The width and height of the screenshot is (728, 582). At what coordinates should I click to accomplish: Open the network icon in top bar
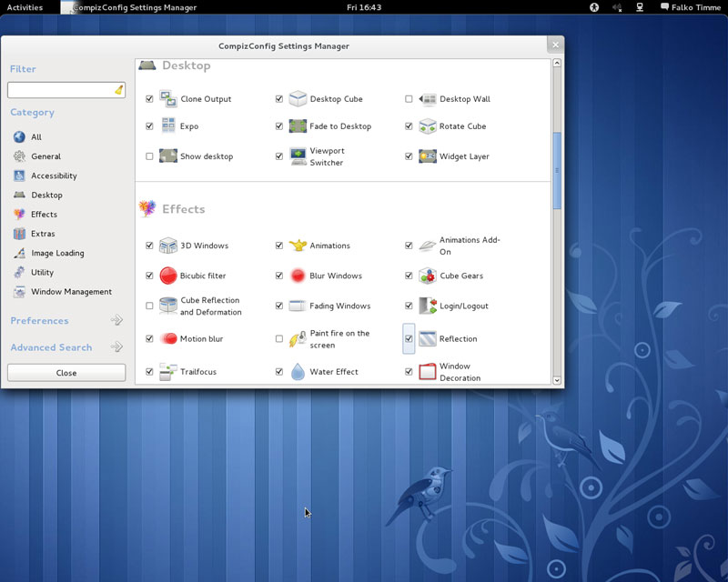click(640, 7)
